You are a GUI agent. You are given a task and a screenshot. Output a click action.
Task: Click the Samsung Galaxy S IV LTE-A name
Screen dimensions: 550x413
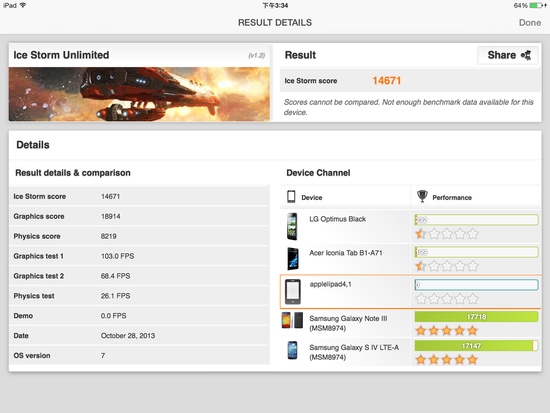coord(354,352)
